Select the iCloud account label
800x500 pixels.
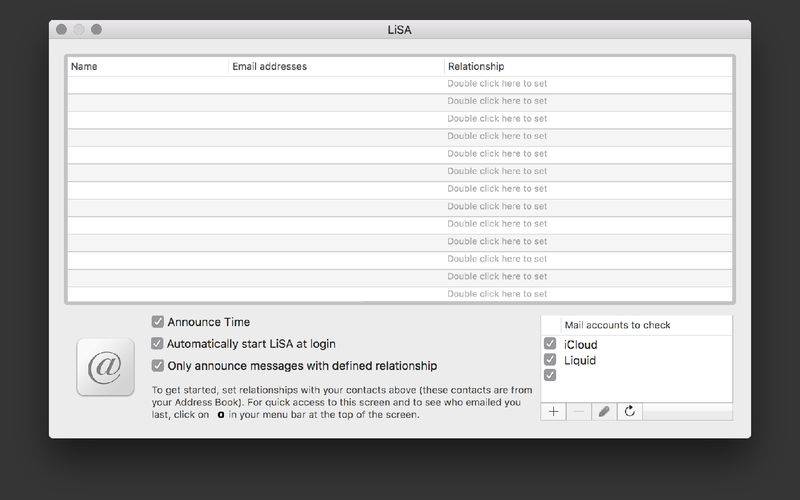point(581,344)
